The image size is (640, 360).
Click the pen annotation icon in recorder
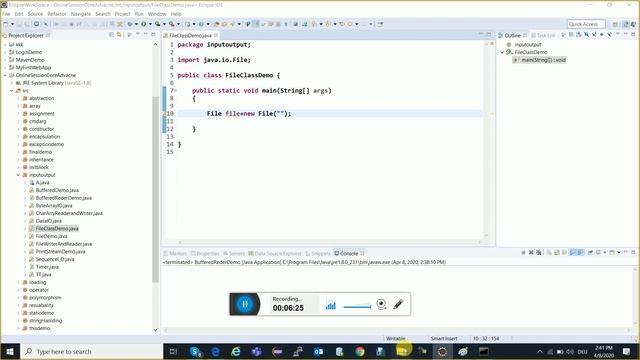[x=398, y=304]
